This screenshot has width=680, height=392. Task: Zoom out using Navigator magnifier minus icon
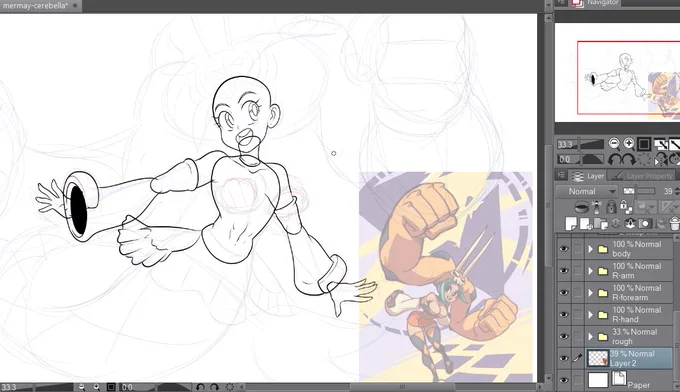pos(614,144)
